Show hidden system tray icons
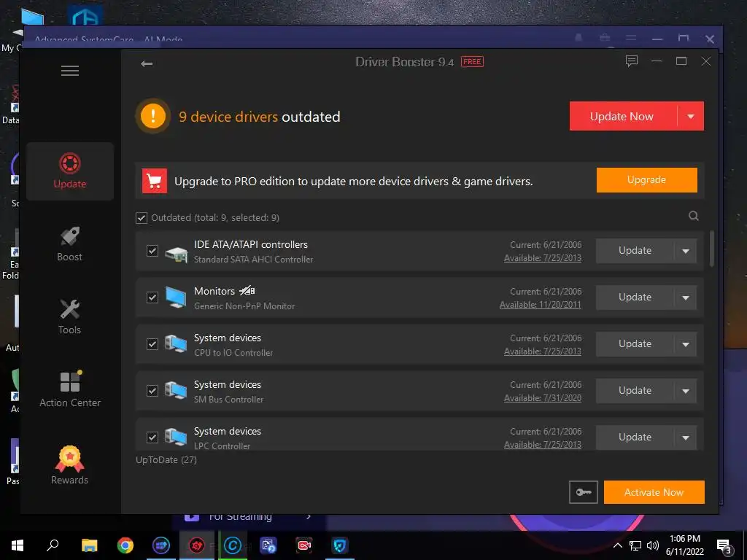The width and height of the screenshot is (747, 560). pos(617,545)
